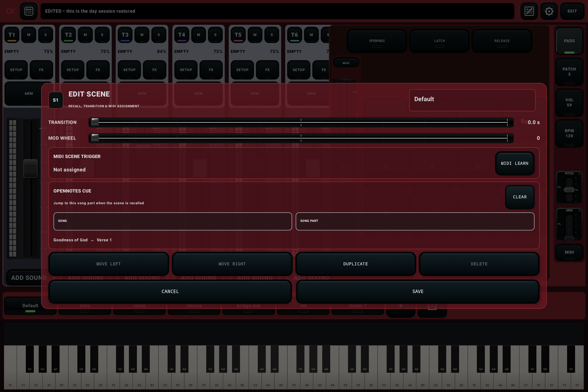Viewport: 588px width, 392px height.
Task: Adjust the MOD wheel on sidebar
Action: [x=569, y=238]
